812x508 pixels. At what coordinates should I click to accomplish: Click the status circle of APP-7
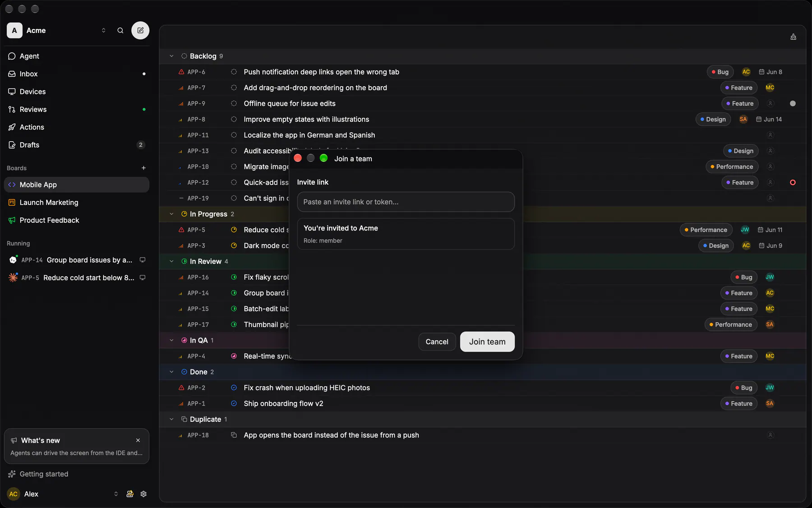(x=234, y=88)
